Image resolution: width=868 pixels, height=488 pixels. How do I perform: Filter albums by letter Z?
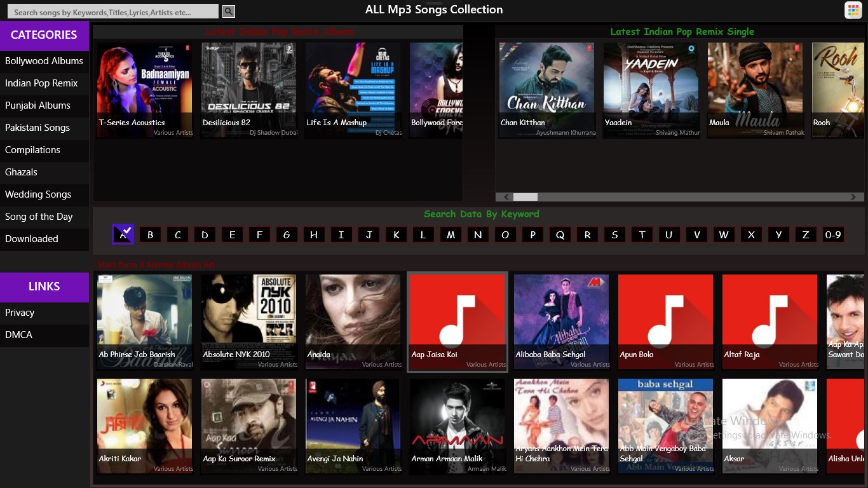pyautogui.click(x=806, y=235)
